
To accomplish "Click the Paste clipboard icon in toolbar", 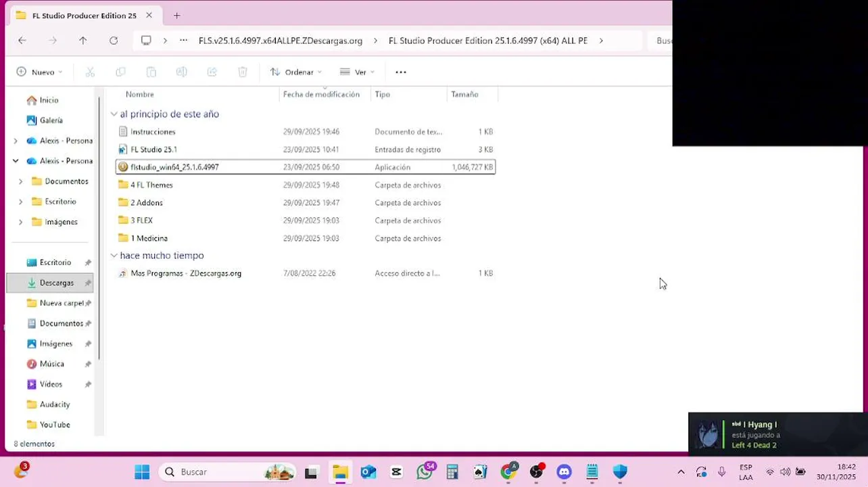I will [151, 72].
